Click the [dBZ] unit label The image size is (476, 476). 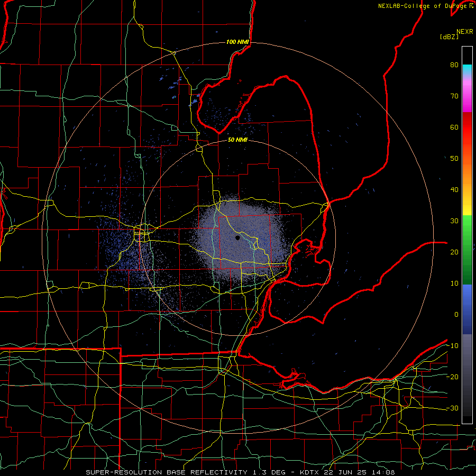tap(449, 37)
